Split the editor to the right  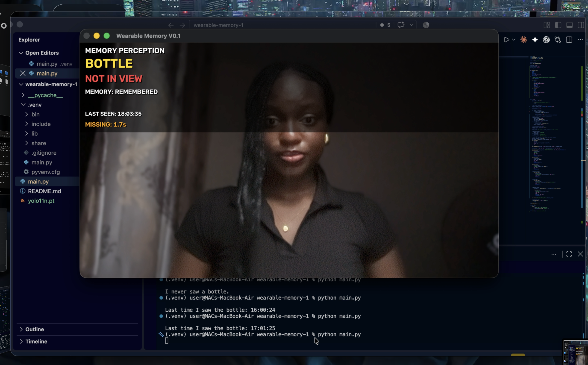point(569,40)
